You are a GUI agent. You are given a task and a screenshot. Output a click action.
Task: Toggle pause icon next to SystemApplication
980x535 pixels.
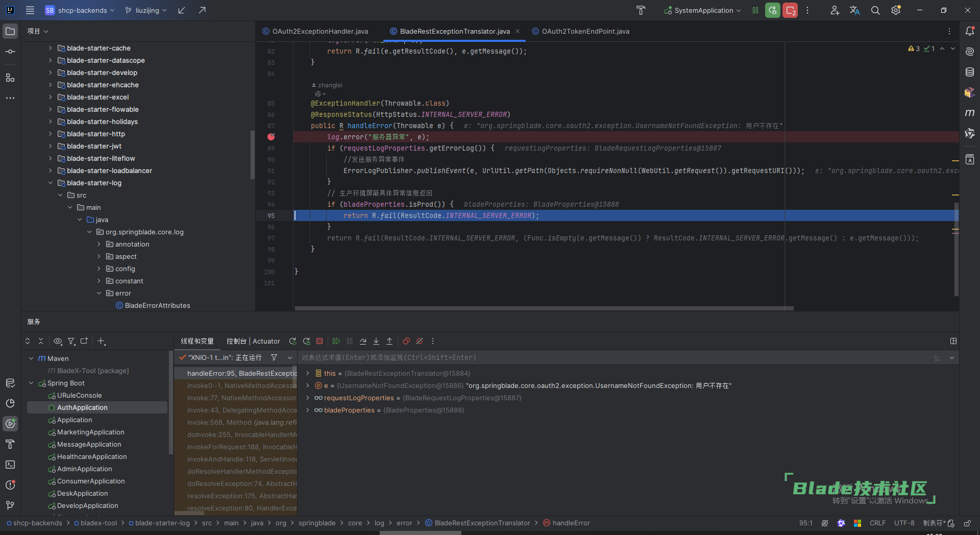point(755,10)
